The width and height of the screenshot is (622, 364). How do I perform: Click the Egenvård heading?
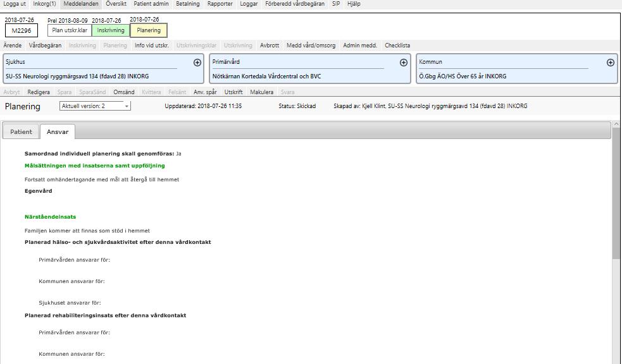(39, 191)
